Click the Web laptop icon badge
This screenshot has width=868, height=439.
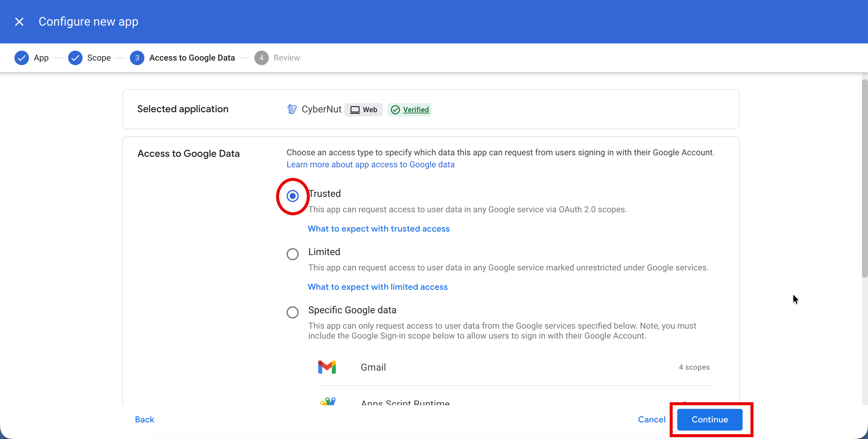coord(355,109)
